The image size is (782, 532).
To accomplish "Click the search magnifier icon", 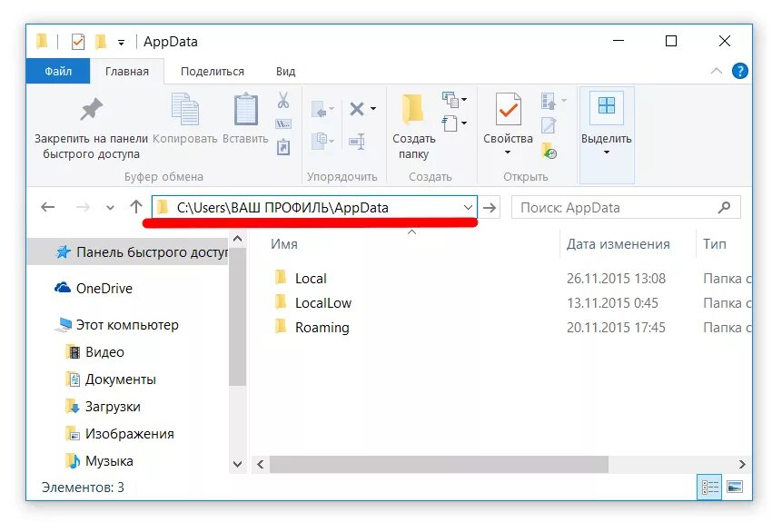I will (x=724, y=207).
